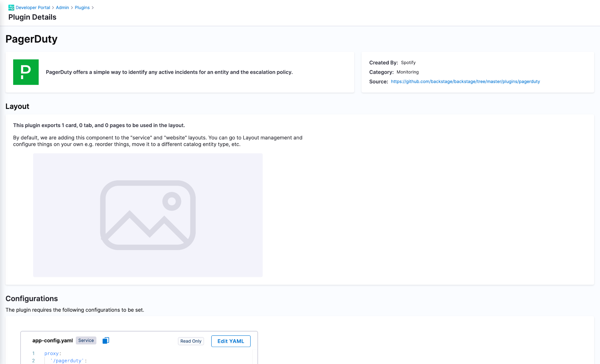The height and width of the screenshot is (364, 600).
Task: Click chevron after Admin breadcrumb
Action: point(72,8)
